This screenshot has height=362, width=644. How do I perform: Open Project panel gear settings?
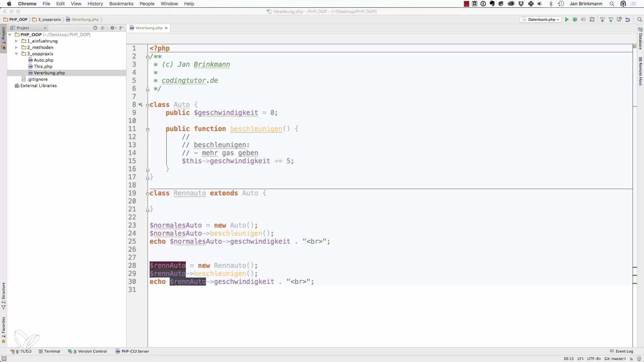click(x=113, y=28)
